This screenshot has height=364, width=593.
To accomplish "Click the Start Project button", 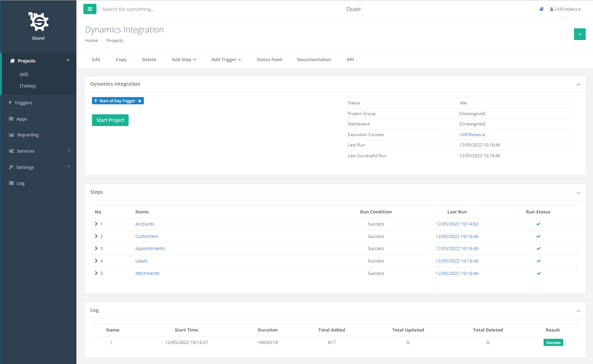I will point(110,120).
